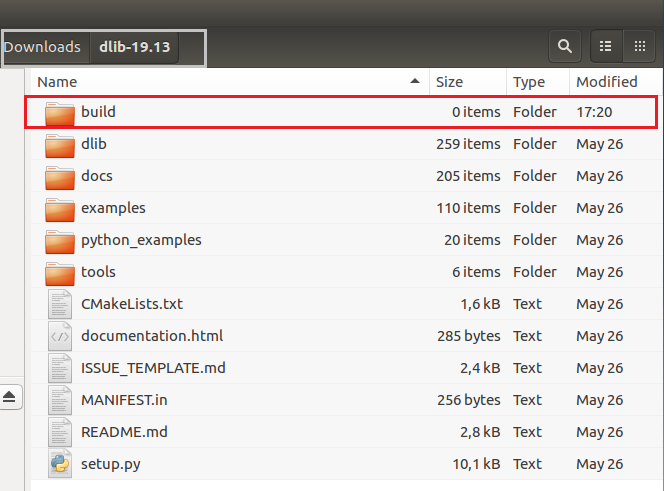This screenshot has height=491, width=664.
Task: Click the dlib folder icon
Action: coord(60,144)
